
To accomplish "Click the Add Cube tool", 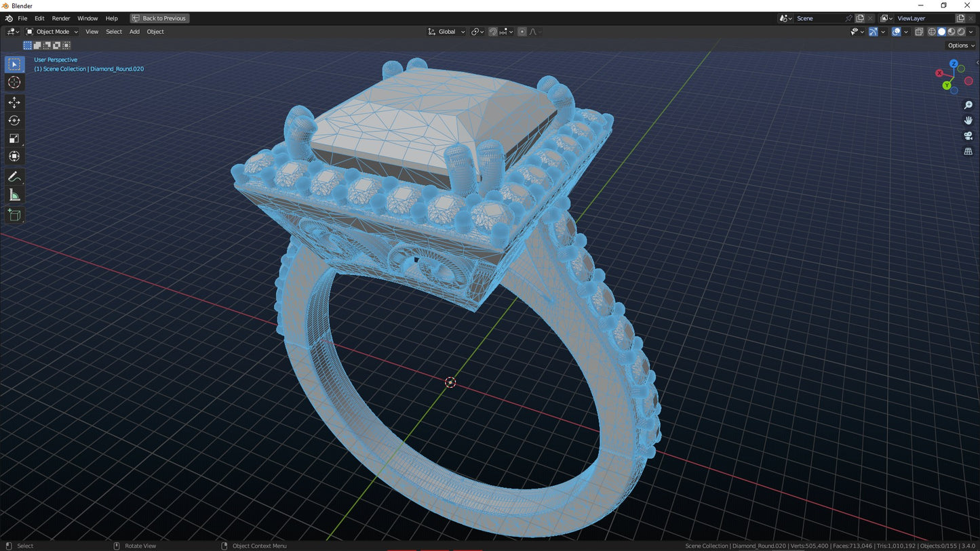I will pos(14,216).
